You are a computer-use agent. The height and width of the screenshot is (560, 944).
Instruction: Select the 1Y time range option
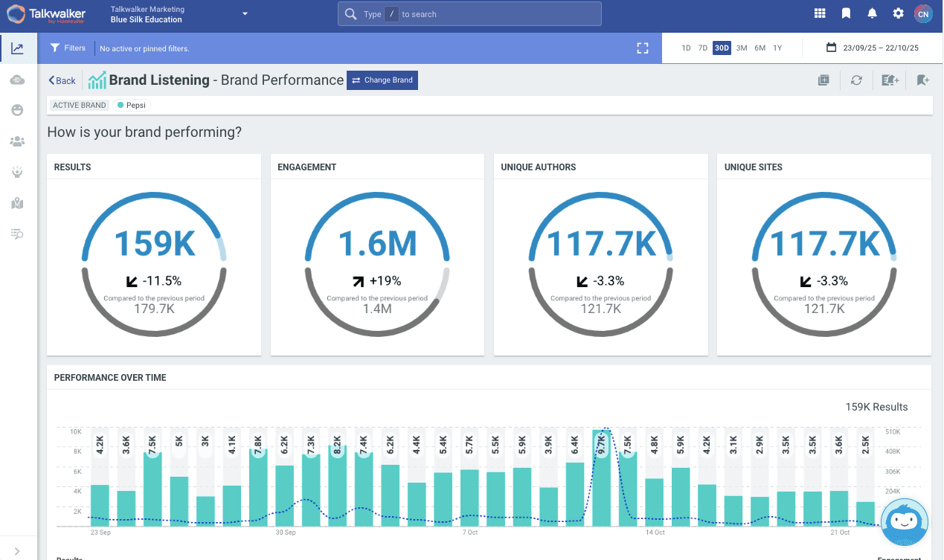777,48
